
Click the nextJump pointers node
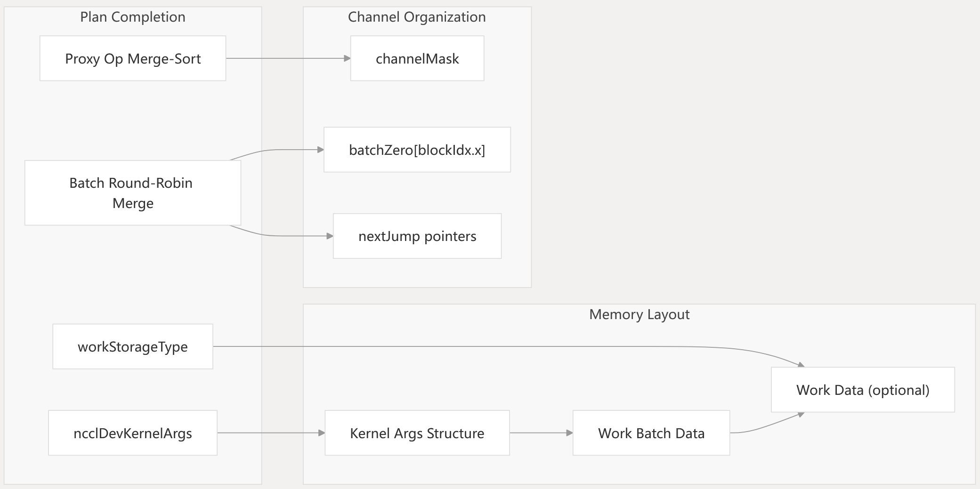pos(417,236)
